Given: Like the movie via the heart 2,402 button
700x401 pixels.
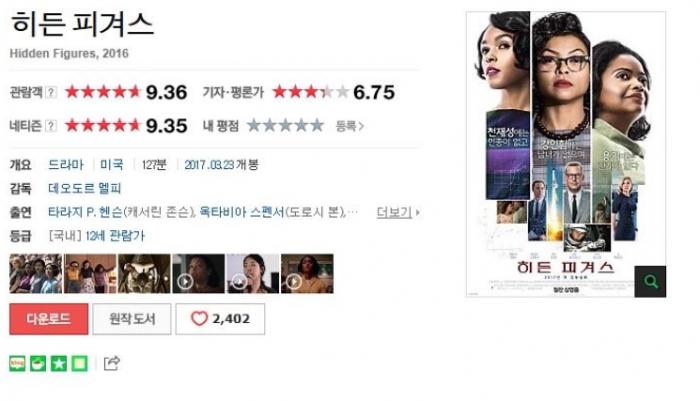Looking at the screenshot, I should pyautogui.click(x=220, y=319).
